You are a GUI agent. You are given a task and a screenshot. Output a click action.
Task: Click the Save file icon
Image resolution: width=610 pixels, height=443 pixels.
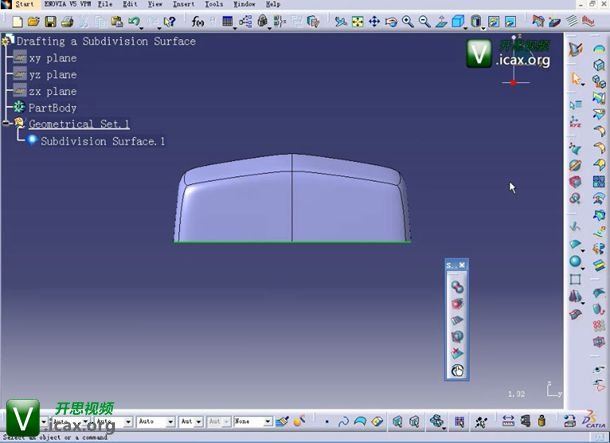pyautogui.click(x=50, y=21)
